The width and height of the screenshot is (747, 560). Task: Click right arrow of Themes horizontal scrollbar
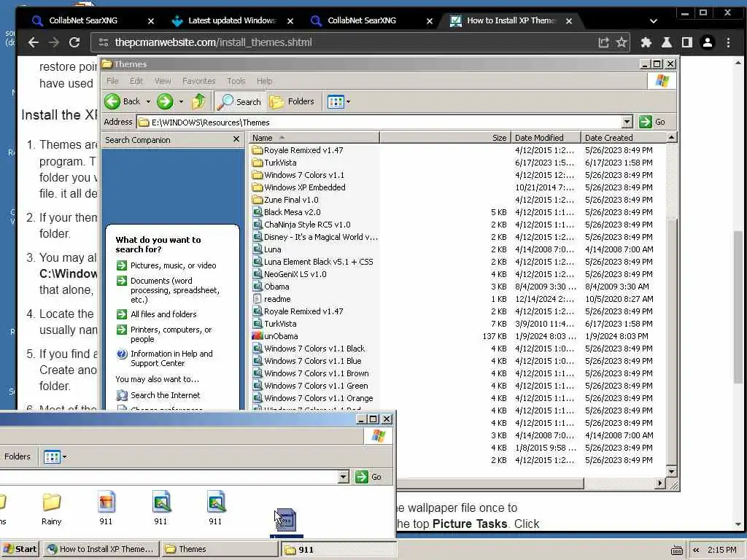[659, 483]
